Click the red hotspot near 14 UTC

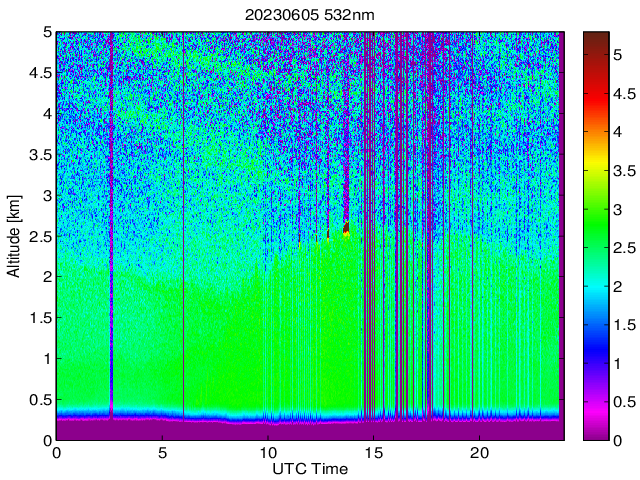coord(347,228)
